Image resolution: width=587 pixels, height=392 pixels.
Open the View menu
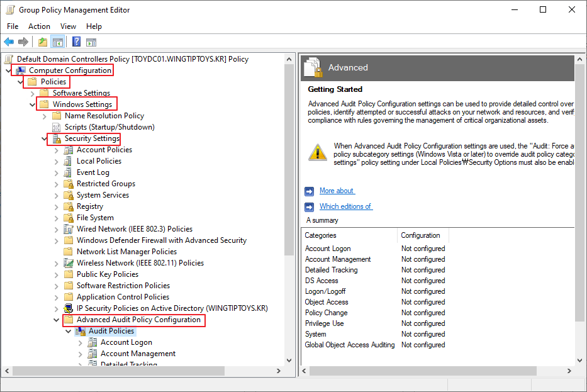(x=68, y=26)
